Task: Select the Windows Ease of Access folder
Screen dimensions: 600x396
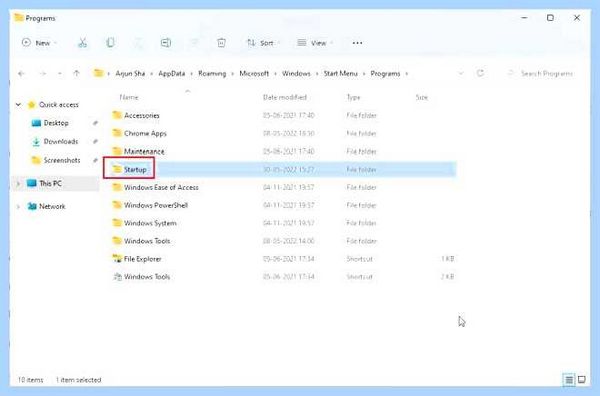Action: [x=283, y=187]
